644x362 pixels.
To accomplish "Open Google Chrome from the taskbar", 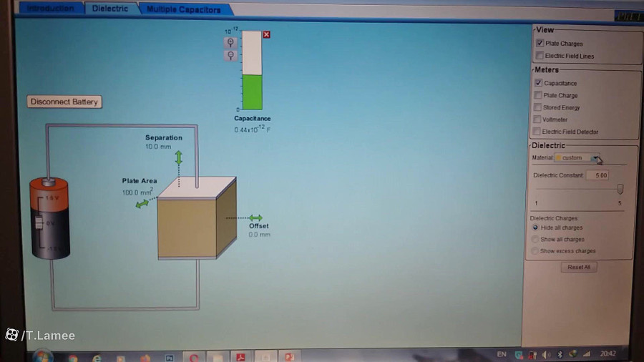I will [73, 358].
